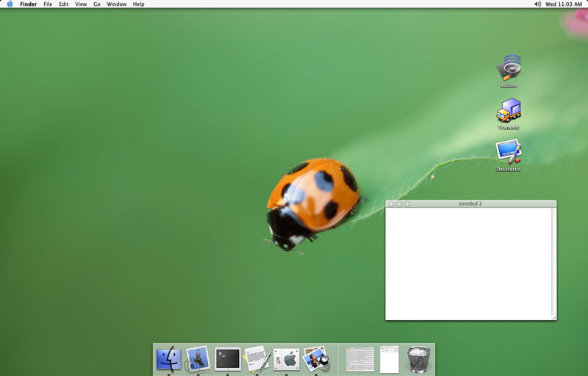588x376 pixels.
Task: Click inside the Untitled 2 text area
Action: [x=468, y=264]
